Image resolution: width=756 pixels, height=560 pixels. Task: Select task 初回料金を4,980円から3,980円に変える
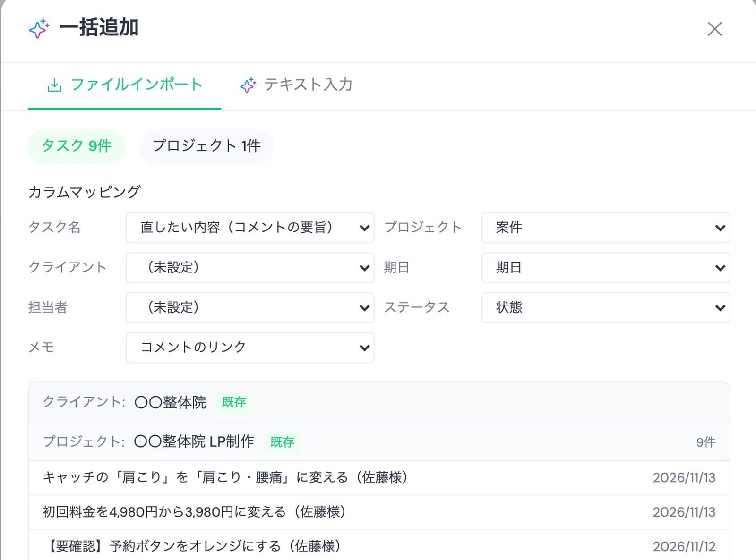tap(379, 512)
